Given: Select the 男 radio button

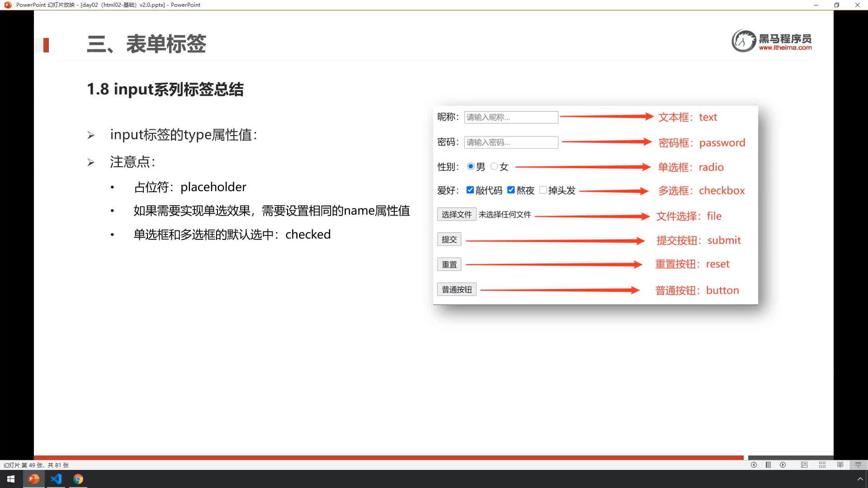Looking at the screenshot, I should [x=471, y=166].
